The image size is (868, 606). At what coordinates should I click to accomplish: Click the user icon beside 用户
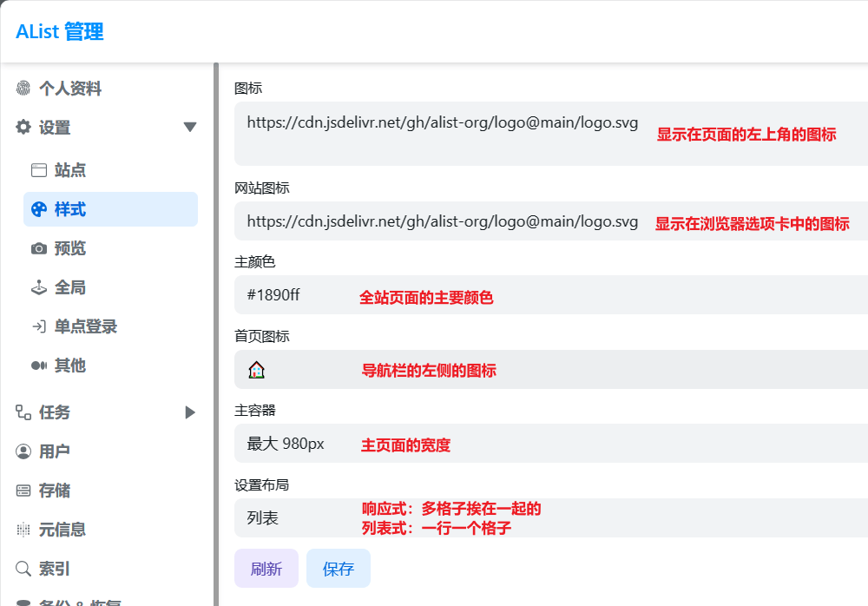tap(23, 451)
